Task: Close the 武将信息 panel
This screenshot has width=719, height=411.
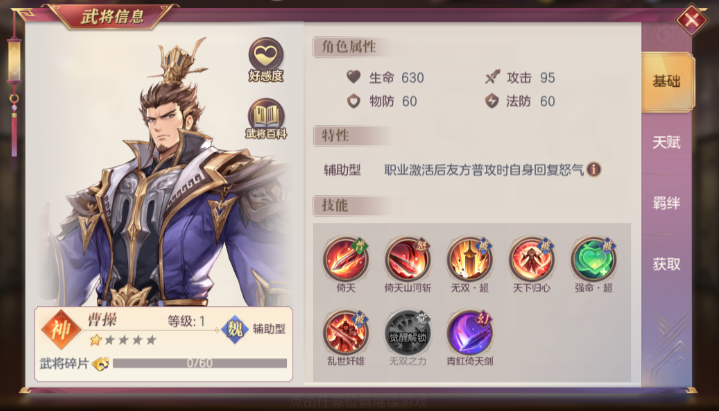Action: pyautogui.click(x=692, y=19)
